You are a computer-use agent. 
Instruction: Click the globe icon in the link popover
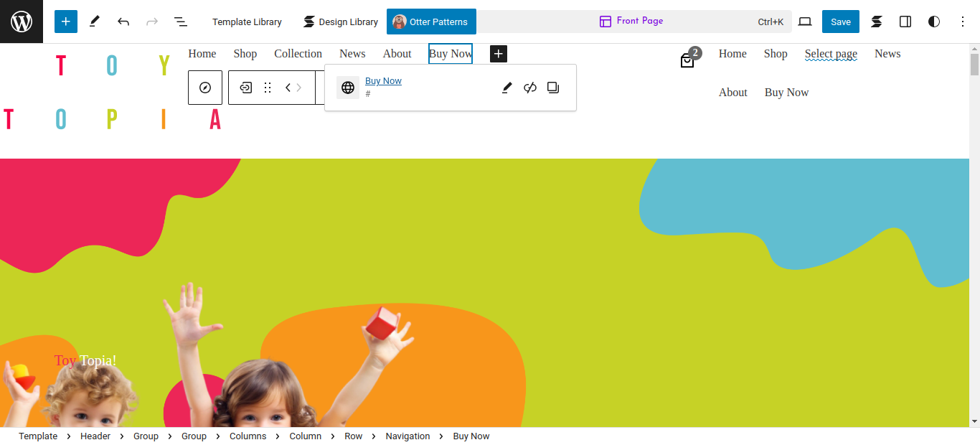[348, 88]
